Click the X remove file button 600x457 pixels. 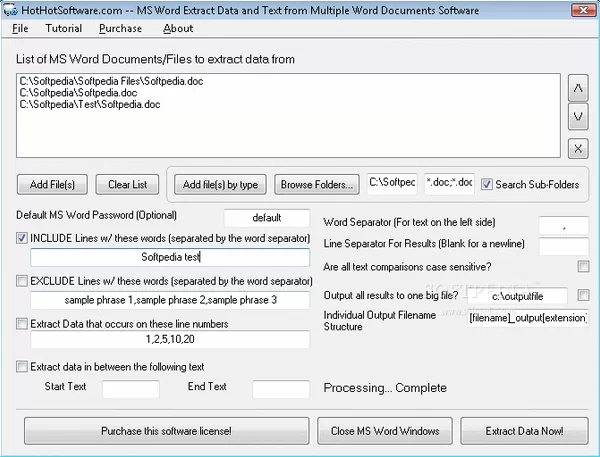point(577,149)
